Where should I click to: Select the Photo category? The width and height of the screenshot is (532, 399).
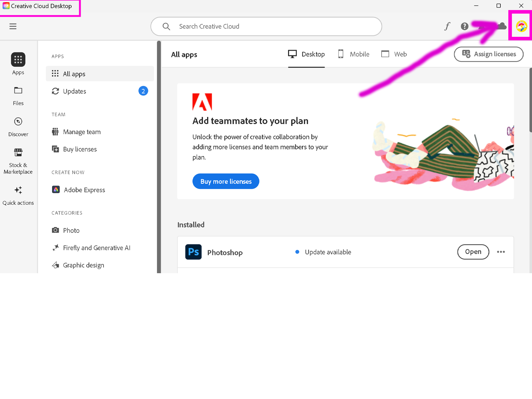71,230
